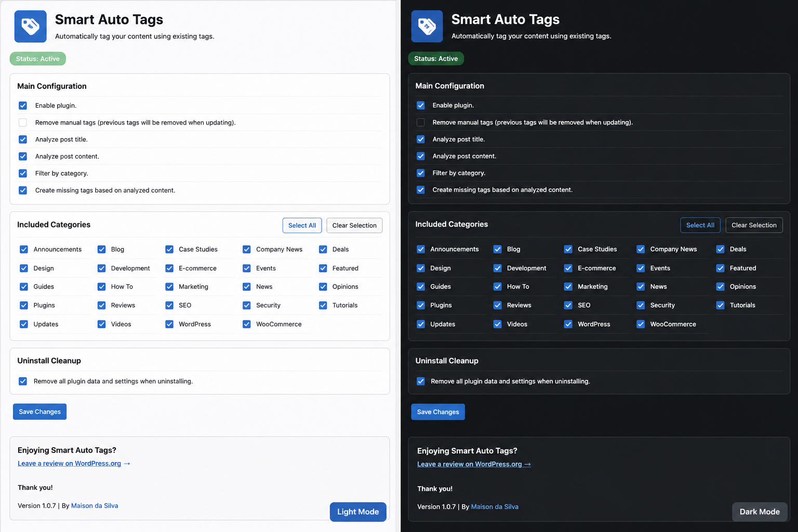The width and height of the screenshot is (798, 532).
Task: Toggle Filter by category in dark panel
Action: 421,173
